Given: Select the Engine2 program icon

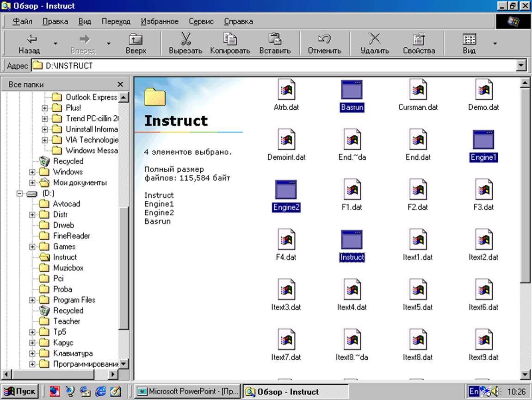Looking at the screenshot, I should tap(286, 189).
